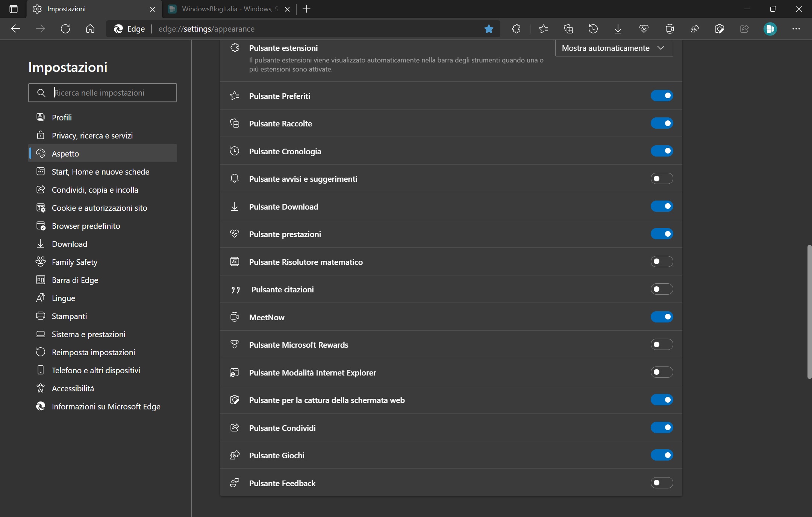Screen dimensions: 812x517
Task: Turn off Pulsante Condividi toggle
Action: click(x=662, y=427)
